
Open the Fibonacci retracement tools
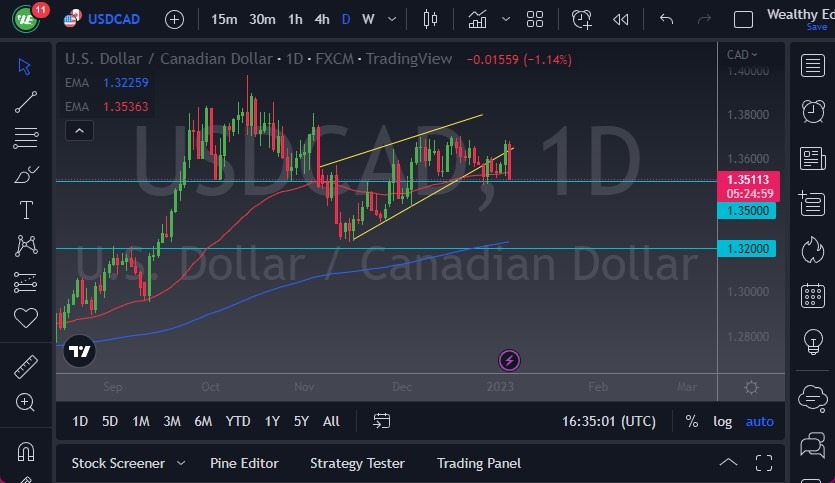coord(26,137)
